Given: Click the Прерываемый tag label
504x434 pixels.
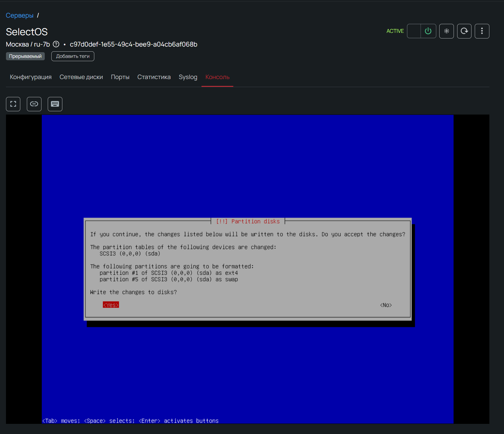Looking at the screenshot, I should click(x=25, y=56).
